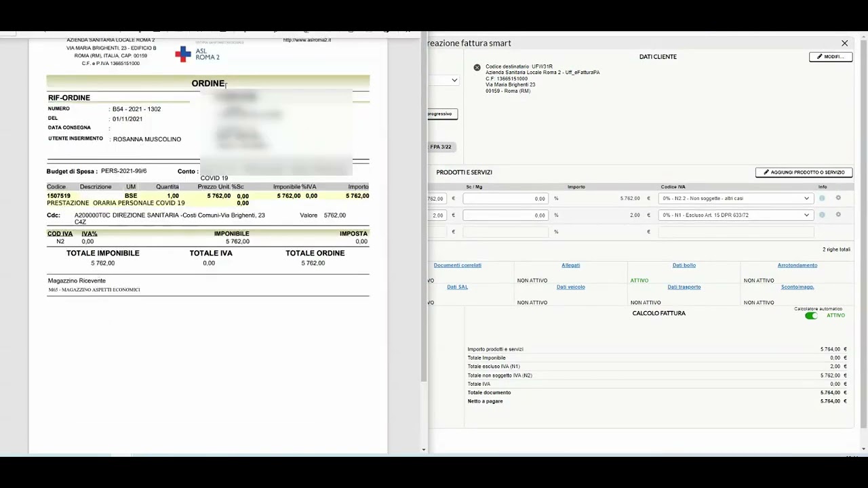Expand the dropdown chevron above the progressivo button
868x488 pixels.
coord(454,80)
